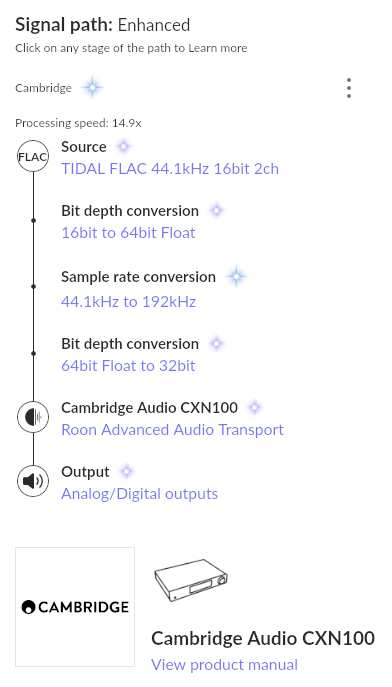Click the star by 64bit Float to 32bit conversion
The width and height of the screenshot is (392, 687).
point(216,344)
